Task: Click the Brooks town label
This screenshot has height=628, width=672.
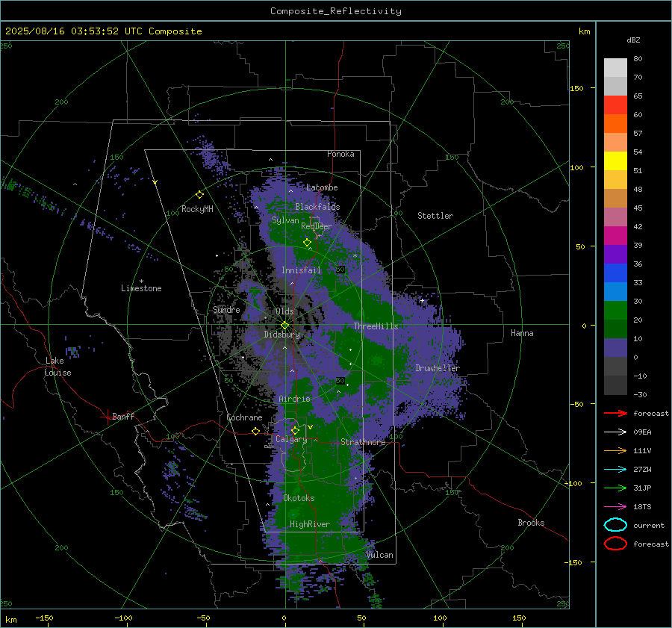Action: coord(531,523)
